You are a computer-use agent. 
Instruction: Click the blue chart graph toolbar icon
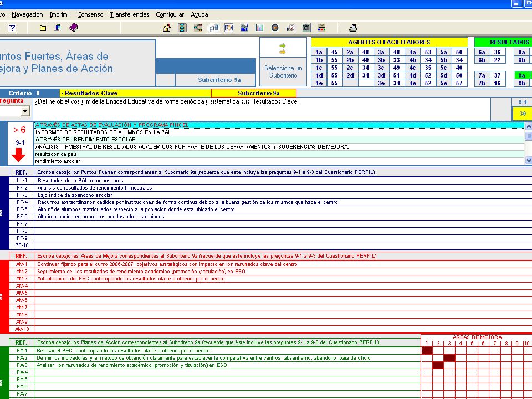[244, 28]
